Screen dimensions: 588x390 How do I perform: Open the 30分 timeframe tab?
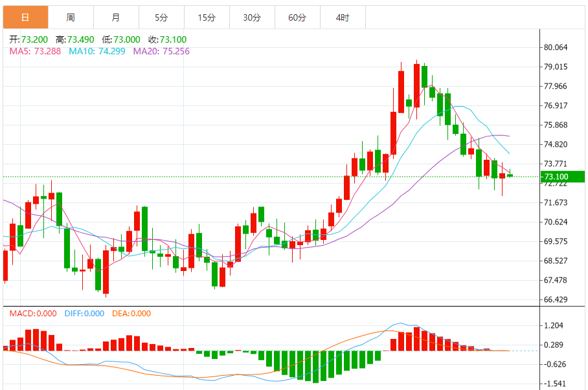[253, 17]
